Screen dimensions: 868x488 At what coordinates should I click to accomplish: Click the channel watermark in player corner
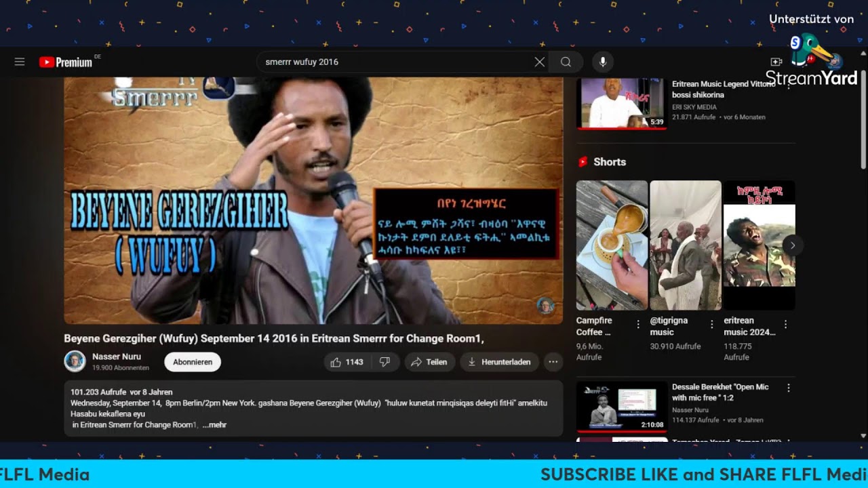[546, 306]
